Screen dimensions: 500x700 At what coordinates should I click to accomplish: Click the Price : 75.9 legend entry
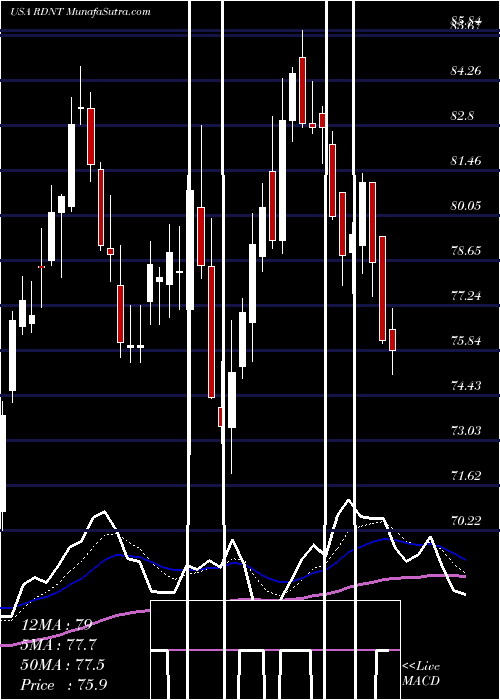pos(64,685)
